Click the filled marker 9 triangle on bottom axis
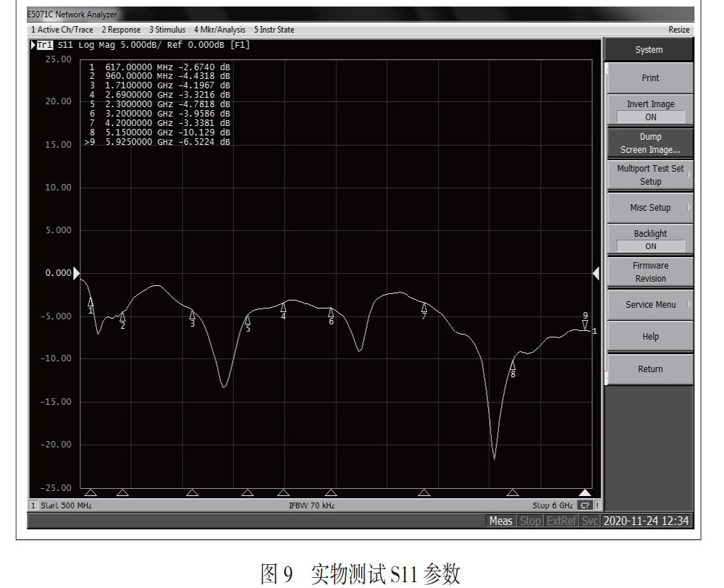 click(x=585, y=492)
